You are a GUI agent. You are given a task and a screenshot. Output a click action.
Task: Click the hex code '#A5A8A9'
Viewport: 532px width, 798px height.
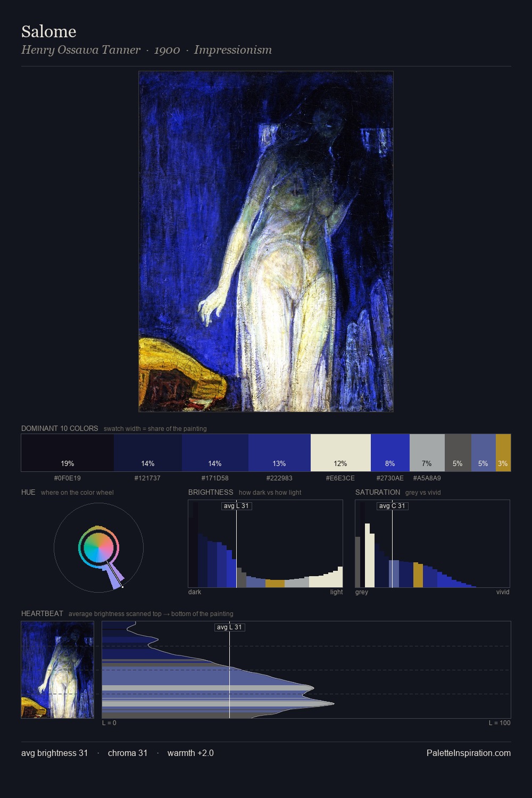(x=427, y=478)
